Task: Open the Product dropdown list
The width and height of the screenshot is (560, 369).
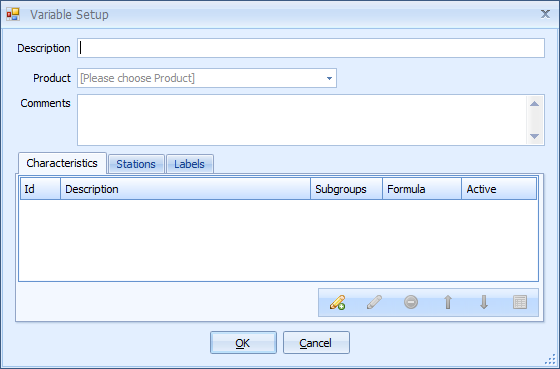Action: pos(329,78)
